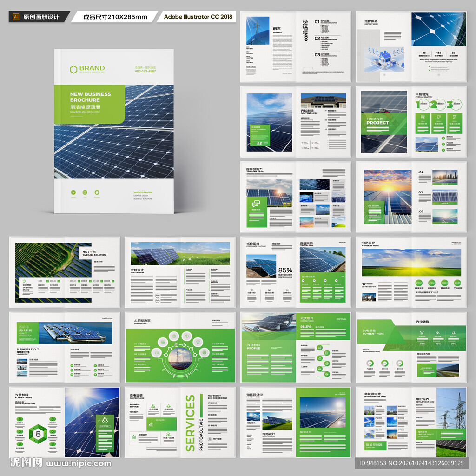Click the vertical 'CONTENTS' heading
Viewport: 476px width, 476px height.
(306, 31)
